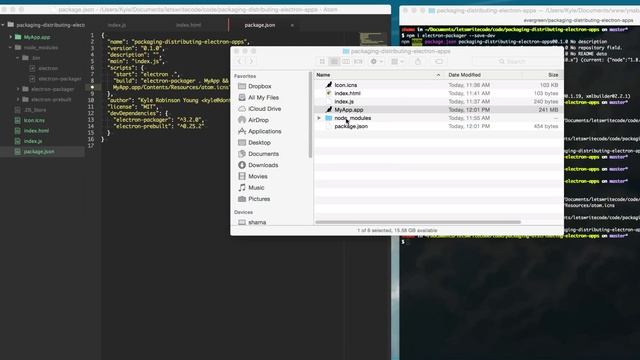Select shama device in Finder sidebar

[x=257, y=222]
